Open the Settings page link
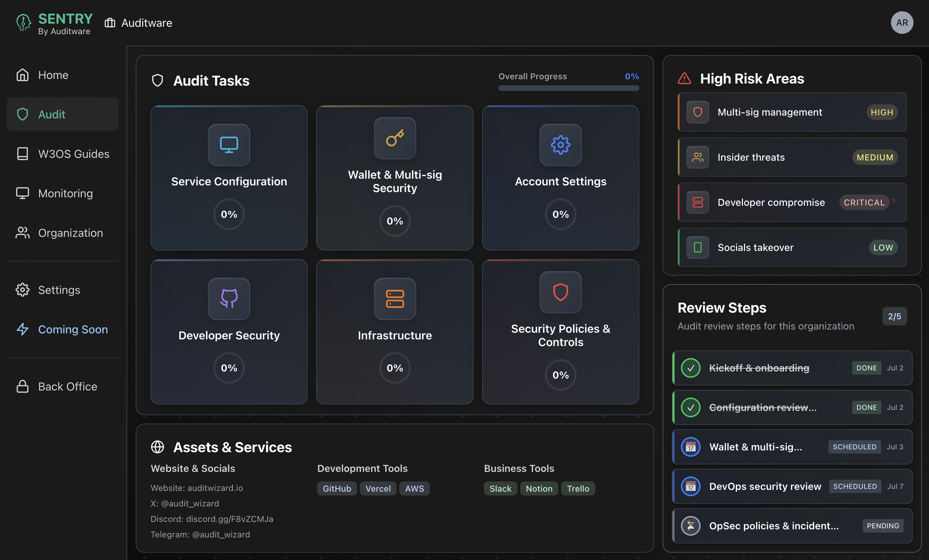 [x=63, y=290]
